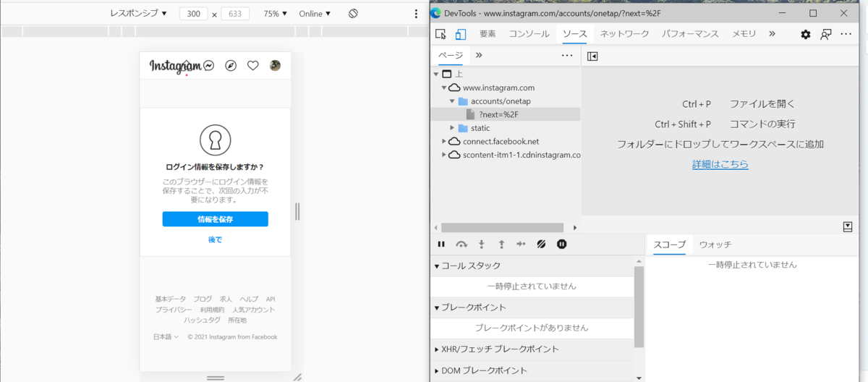
Task: Open the レスポンシブ device dropdown
Action: (x=138, y=14)
